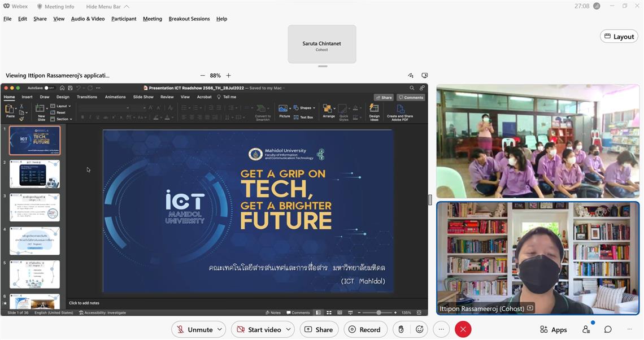Switch to the Insert ribbon tab
This screenshot has width=644, height=340.
click(27, 97)
